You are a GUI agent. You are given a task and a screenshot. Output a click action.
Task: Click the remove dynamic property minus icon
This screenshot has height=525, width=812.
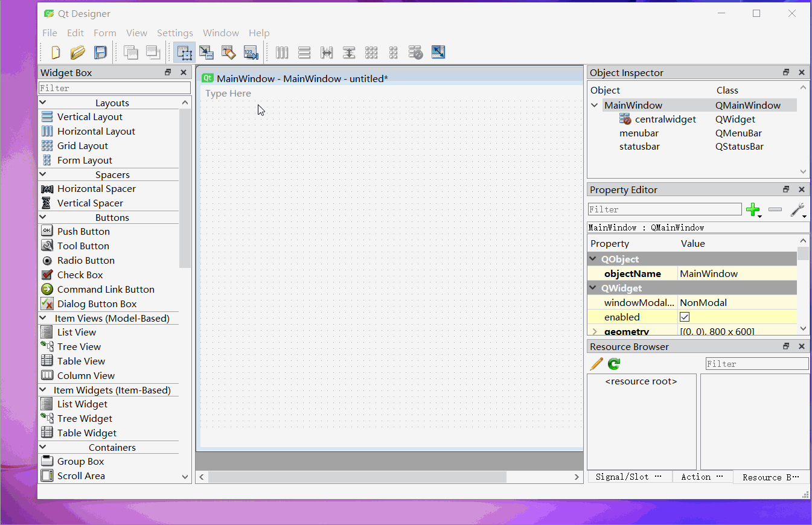[775, 209]
